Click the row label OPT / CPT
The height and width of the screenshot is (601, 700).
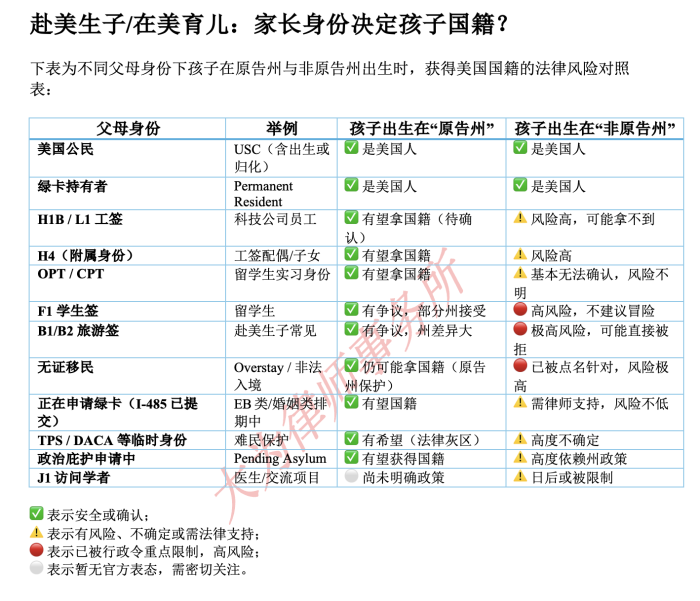(x=71, y=274)
